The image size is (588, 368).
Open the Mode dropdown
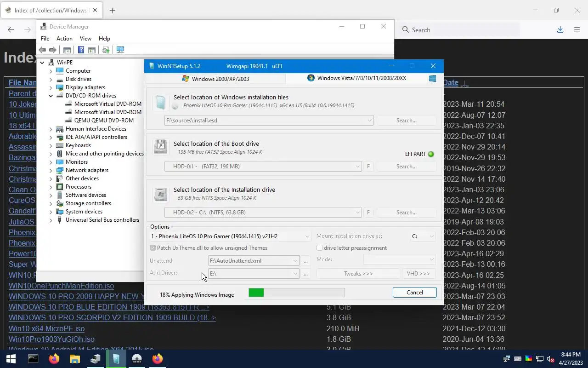399,259
